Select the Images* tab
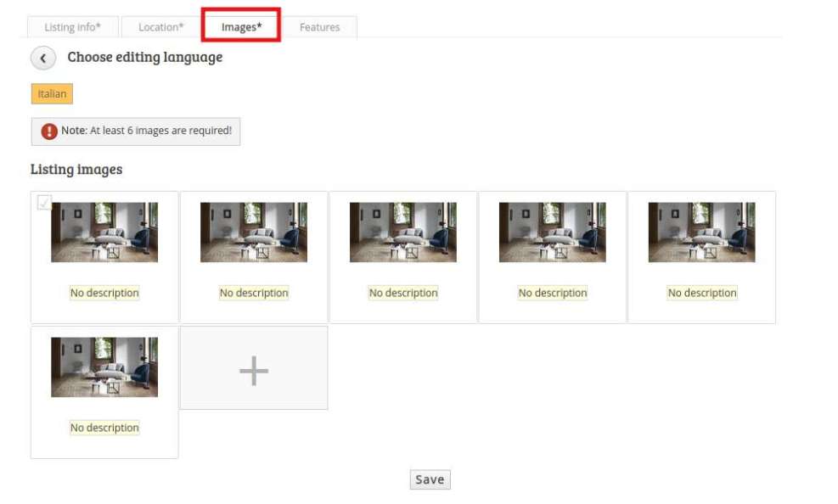Screen dimensions: 838x504 (x=242, y=27)
